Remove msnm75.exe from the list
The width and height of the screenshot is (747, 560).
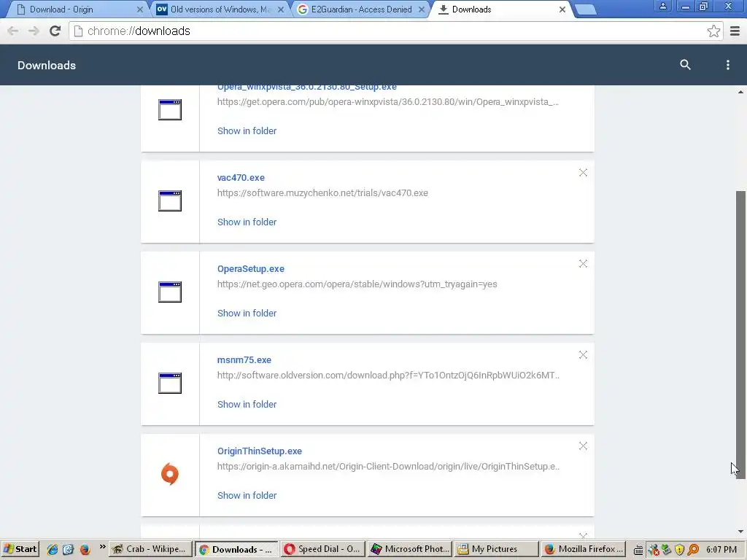click(x=583, y=355)
